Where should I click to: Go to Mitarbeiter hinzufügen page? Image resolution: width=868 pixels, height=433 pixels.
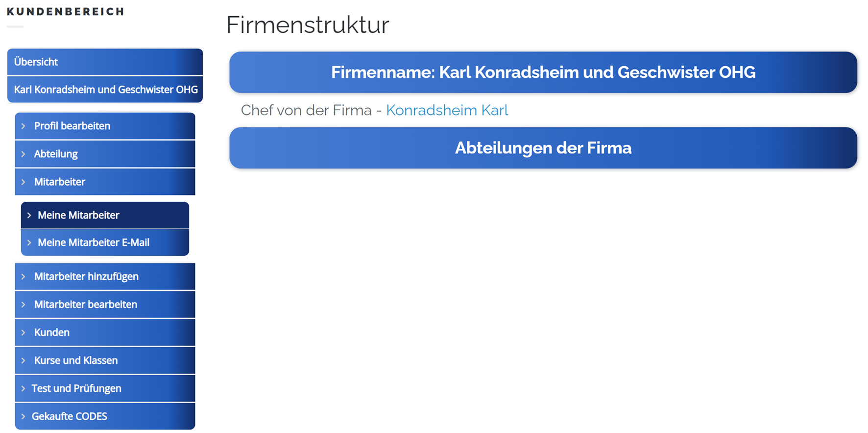pos(86,277)
